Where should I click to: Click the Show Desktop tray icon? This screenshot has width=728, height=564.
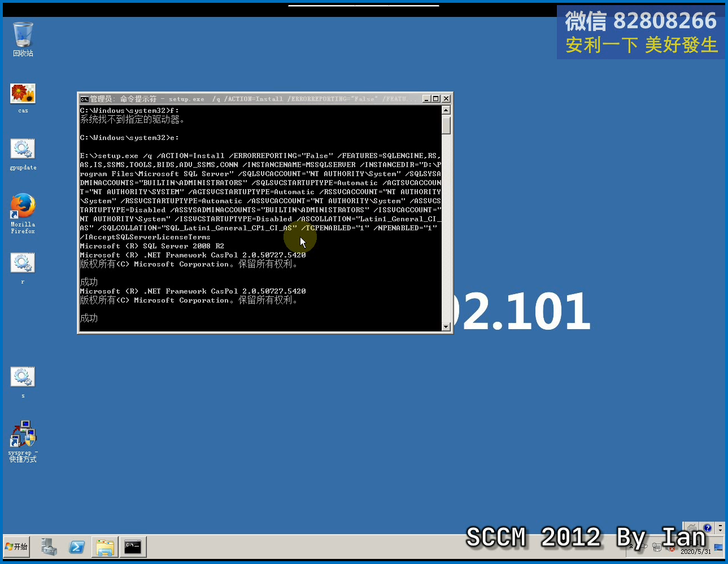point(718,546)
